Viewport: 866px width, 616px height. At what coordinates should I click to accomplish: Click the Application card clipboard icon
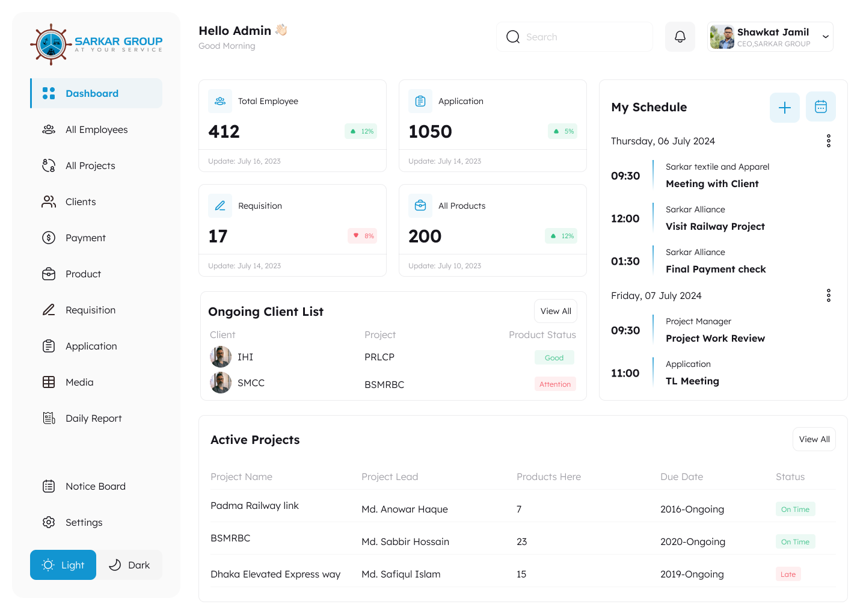point(420,101)
